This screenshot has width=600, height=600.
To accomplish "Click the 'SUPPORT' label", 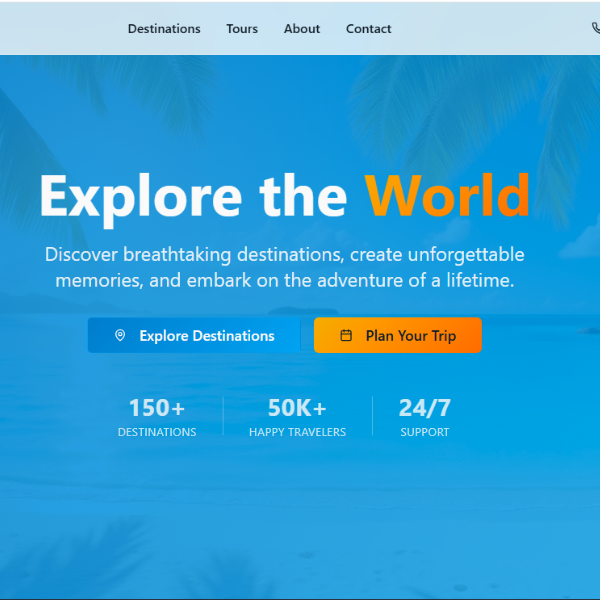I will point(425,432).
